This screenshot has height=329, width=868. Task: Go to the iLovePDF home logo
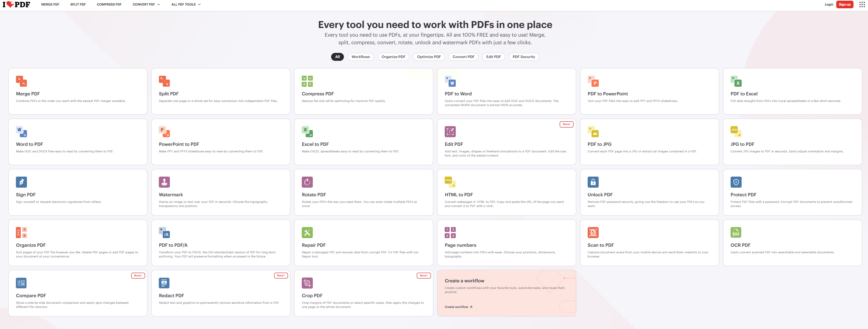[x=17, y=4]
